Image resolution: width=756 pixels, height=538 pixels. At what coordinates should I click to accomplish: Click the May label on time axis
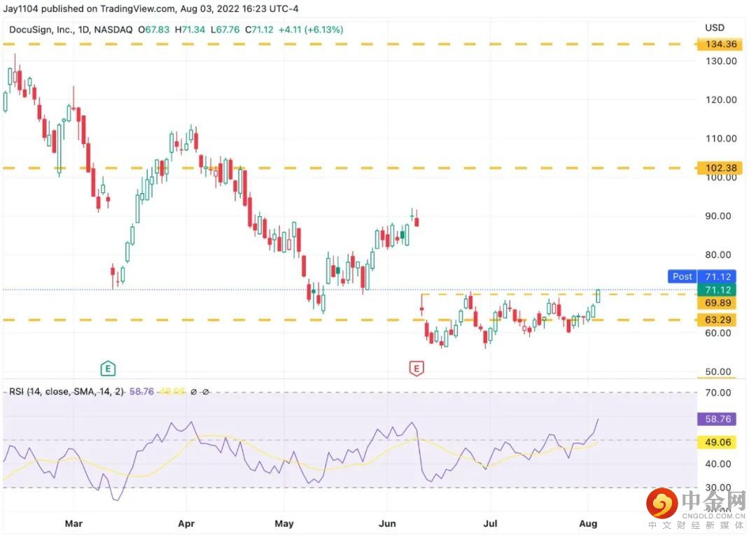(x=284, y=523)
